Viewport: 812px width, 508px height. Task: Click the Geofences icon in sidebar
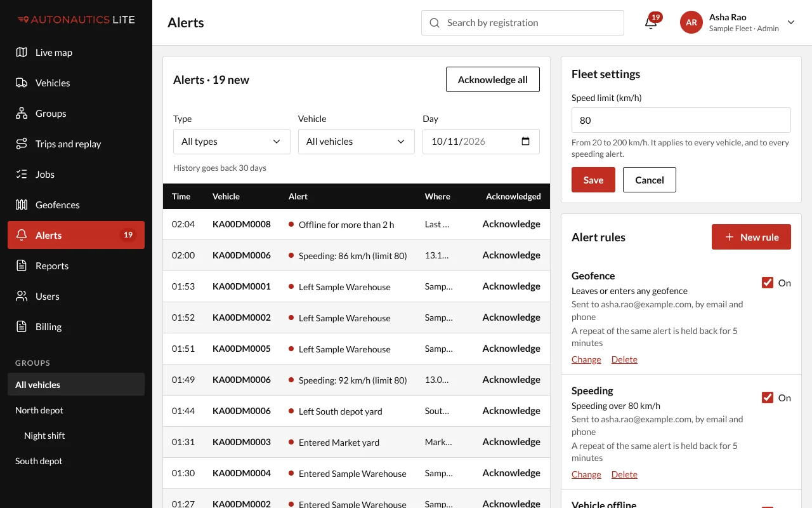tap(22, 205)
